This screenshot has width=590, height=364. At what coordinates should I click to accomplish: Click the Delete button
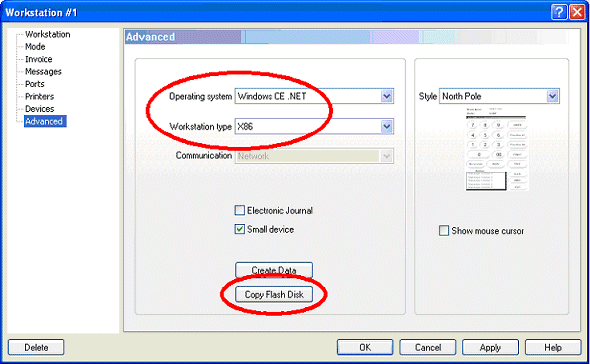36,347
